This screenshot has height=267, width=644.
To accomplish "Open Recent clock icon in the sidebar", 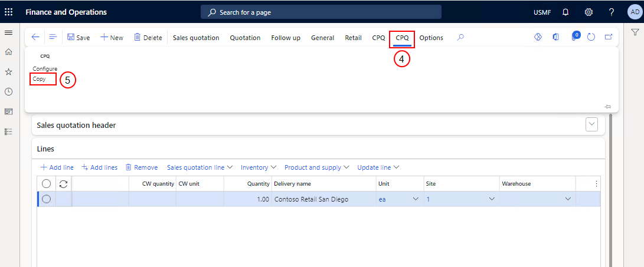I will click(8, 91).
